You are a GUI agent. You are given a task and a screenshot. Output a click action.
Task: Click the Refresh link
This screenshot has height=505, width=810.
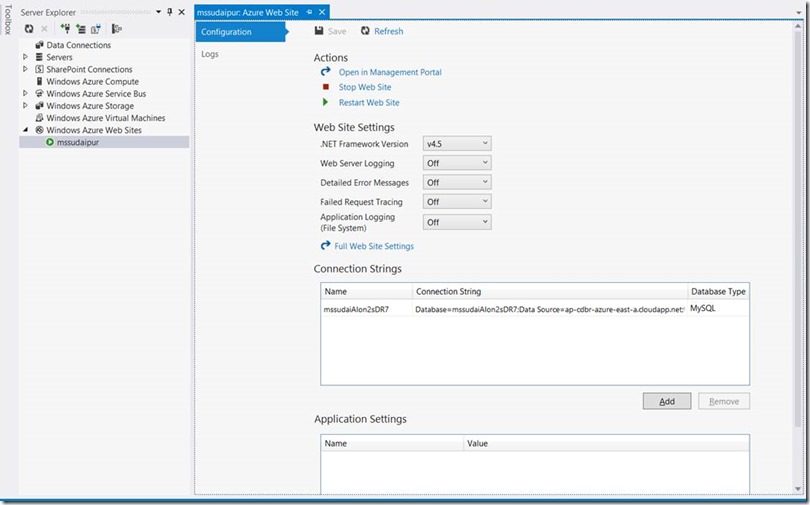388,31
